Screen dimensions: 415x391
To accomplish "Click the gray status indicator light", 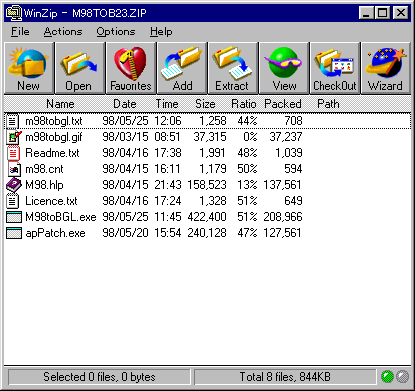I will pos(403,377).
